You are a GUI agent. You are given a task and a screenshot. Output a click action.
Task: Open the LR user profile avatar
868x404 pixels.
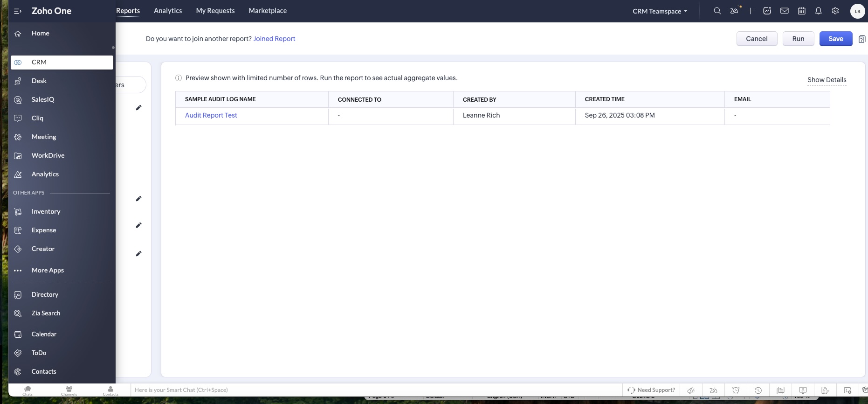857,11
